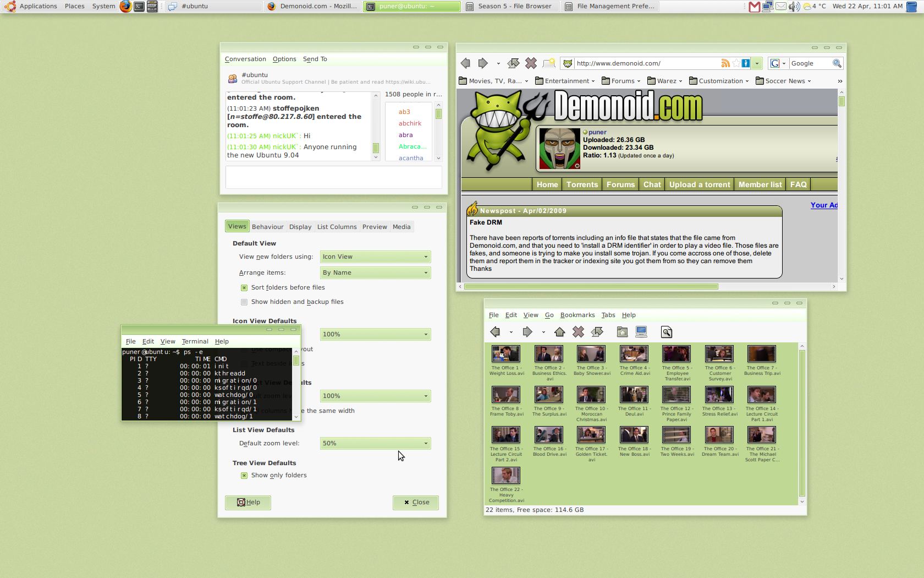The height and width of the screenshot is (578, 924).
Task: Click the Firefox URL address field
Action: (647, 63)
